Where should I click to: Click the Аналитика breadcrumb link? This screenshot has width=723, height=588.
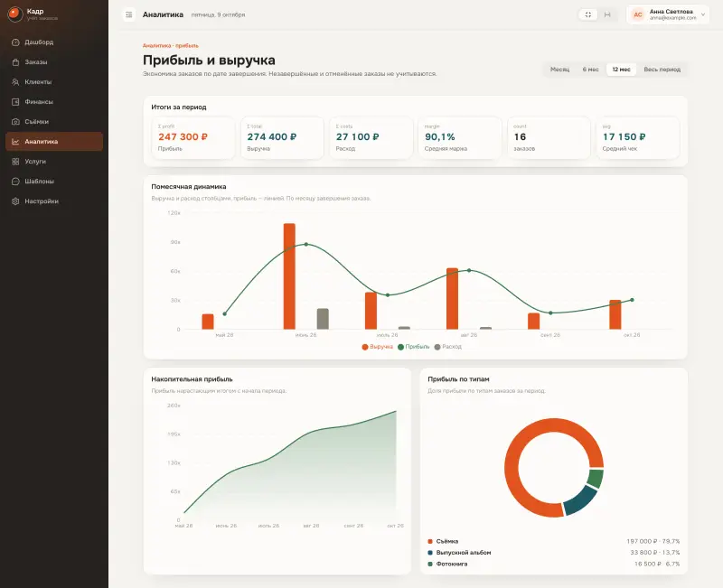click(156, 46)
